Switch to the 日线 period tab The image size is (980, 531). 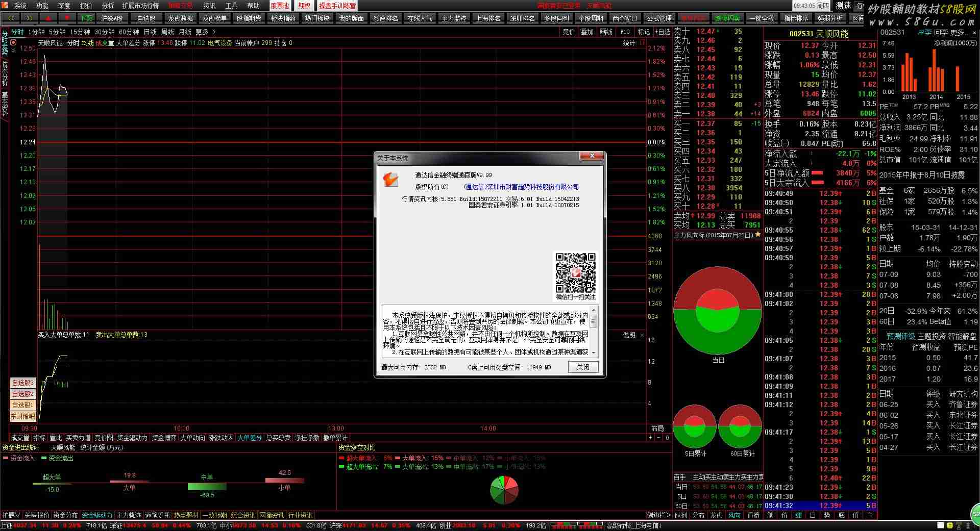click(150, 32)
